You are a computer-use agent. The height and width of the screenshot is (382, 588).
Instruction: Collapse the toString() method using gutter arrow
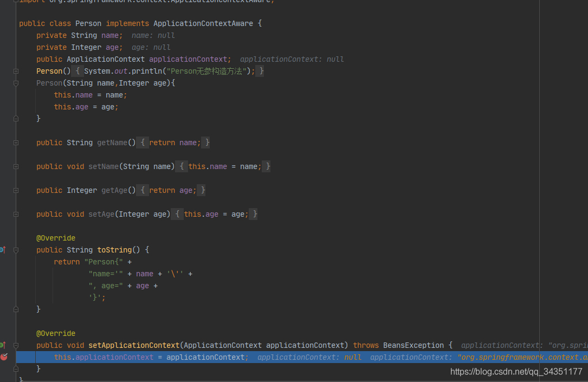(16, 250)
